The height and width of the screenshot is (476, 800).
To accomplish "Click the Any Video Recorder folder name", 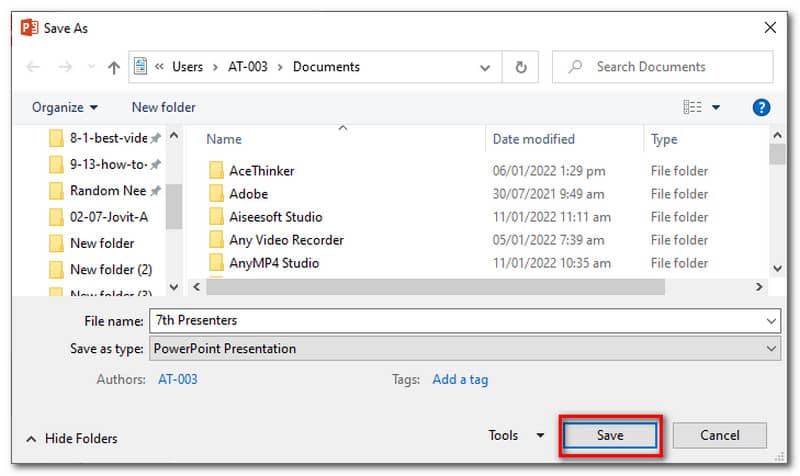I will [x=286, y=240].
